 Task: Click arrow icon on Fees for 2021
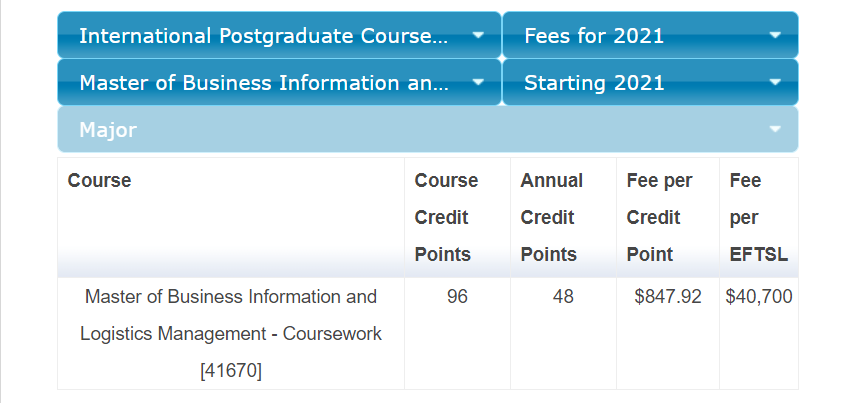pyautogui.click(x=775, y=35)
